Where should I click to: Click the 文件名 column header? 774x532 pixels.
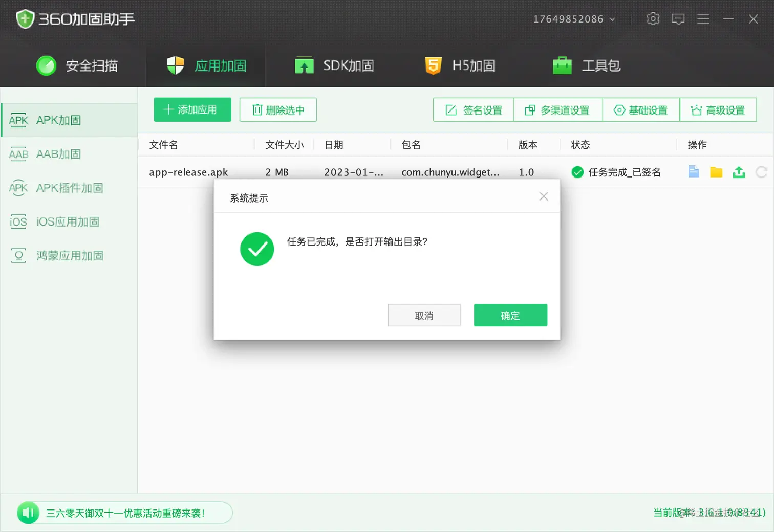[164, 145]
